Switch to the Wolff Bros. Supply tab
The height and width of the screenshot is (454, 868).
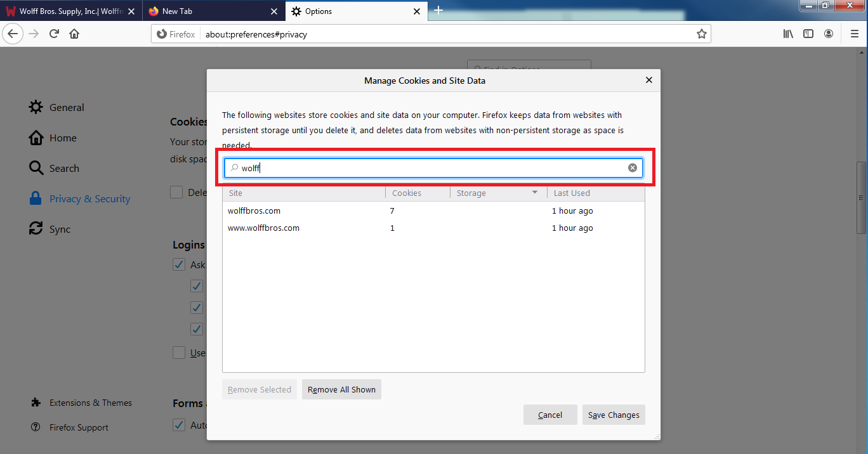[71, 11]
